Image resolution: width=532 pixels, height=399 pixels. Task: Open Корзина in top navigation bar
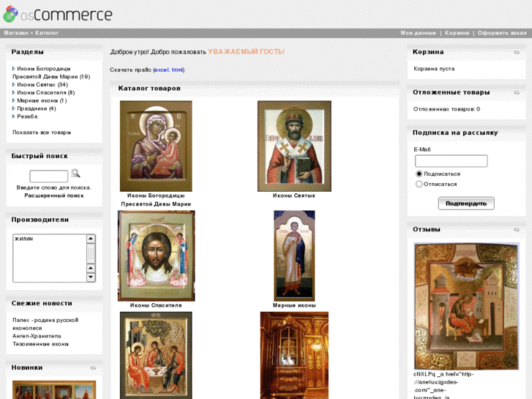point(457,33)
